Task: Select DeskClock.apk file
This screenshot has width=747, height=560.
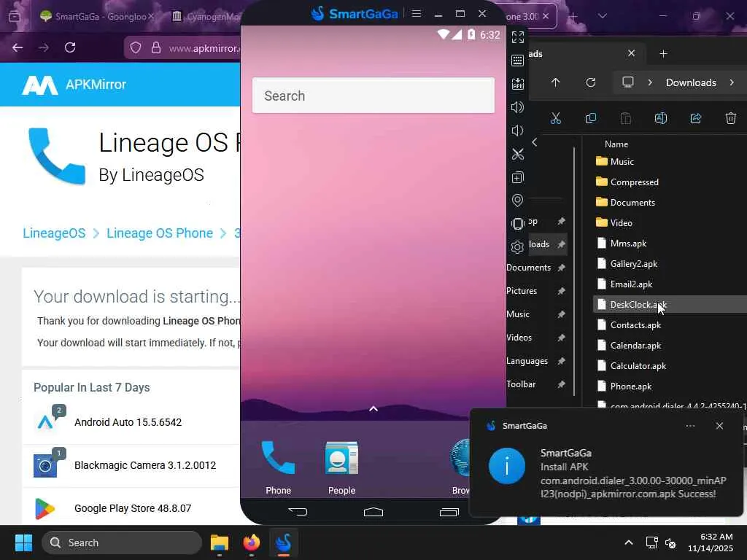Action: coord(670,304)
